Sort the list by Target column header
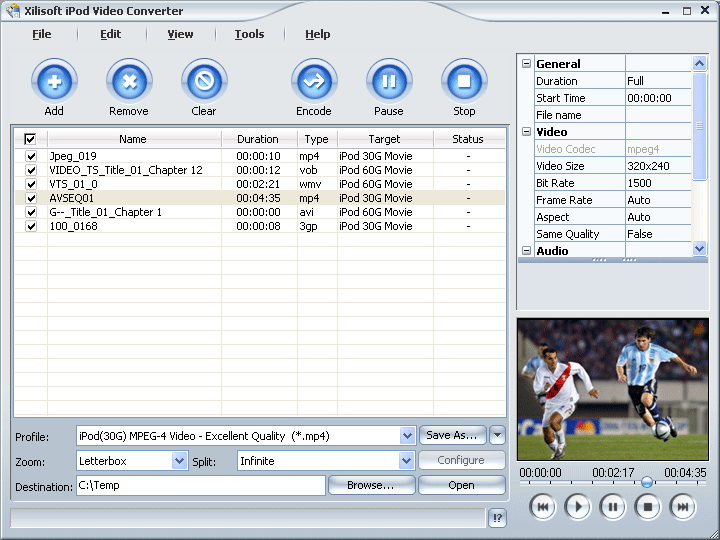This screenshot has height=540, width=720. pos(385,139)
